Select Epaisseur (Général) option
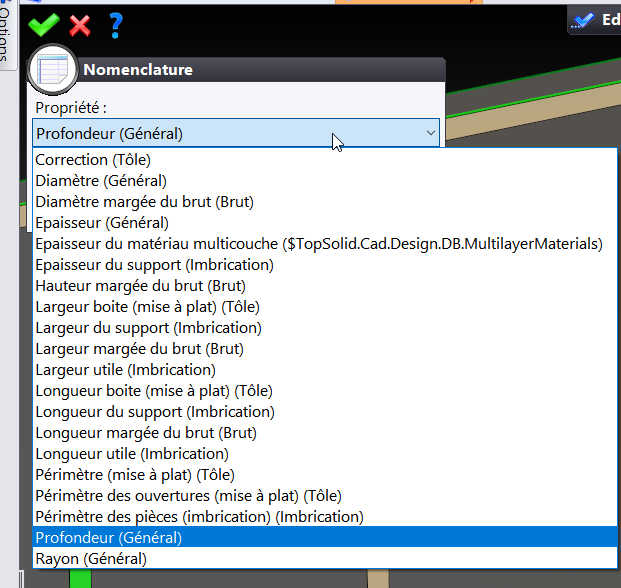Image resolution: width=621 pixels, height=588 pixels. pyautogui.click(x=325, y=223)
